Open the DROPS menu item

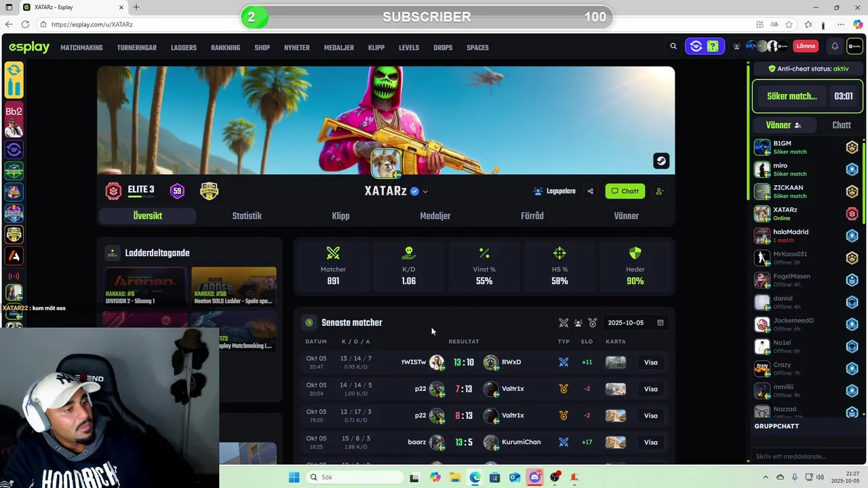click(443, 47)
